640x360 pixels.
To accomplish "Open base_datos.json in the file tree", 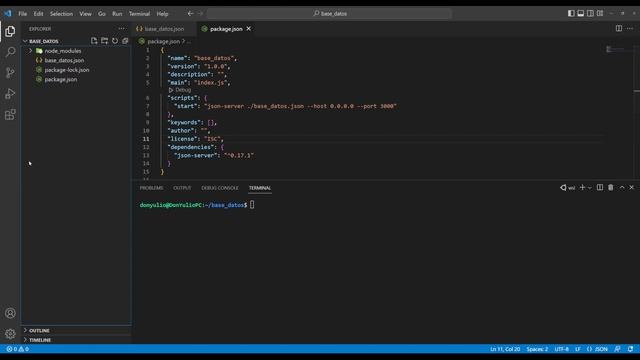I will [64, 60].
